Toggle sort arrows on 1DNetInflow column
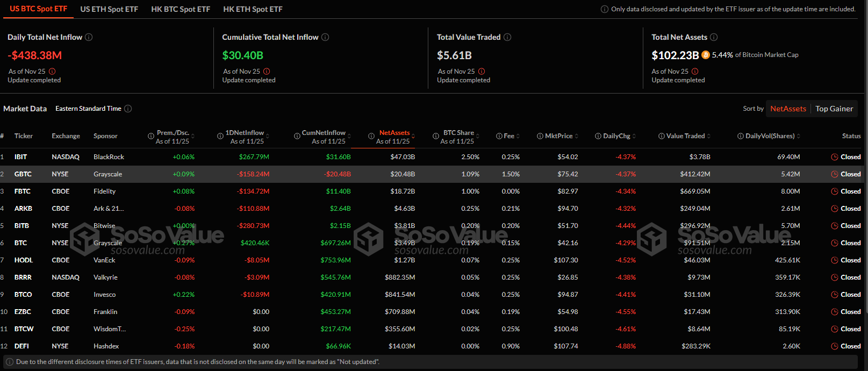868x371 pixels. click(x=268, y=137)
